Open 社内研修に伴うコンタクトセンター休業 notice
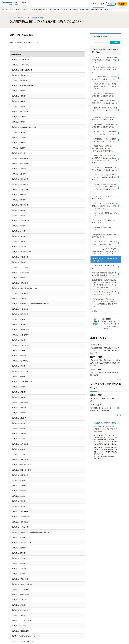The width and height of the screenshot is (129, 644). pos(105,409)
